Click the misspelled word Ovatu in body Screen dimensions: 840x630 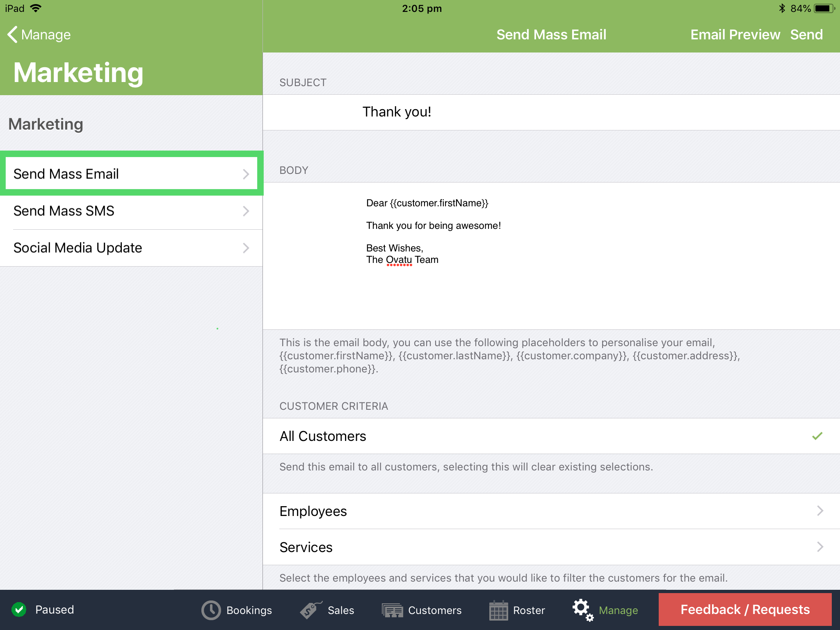pos(399,260)
